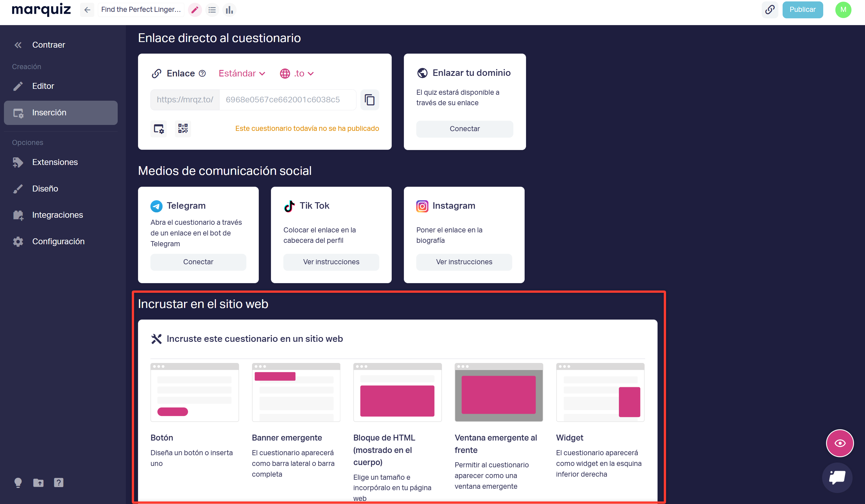
Task: Toggle quiz preview with eye button
Action: (x=839, y=443)
